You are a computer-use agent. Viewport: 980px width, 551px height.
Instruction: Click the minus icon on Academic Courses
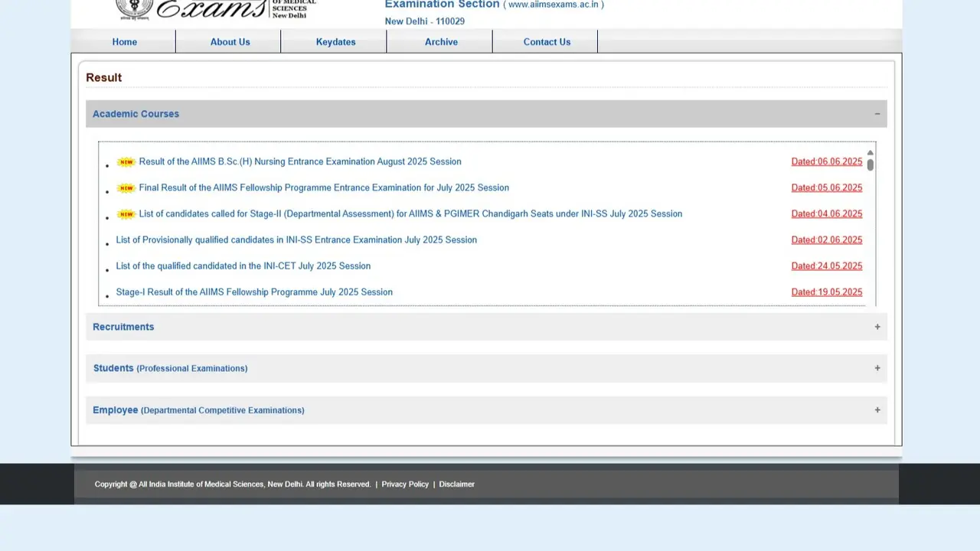pyautogui.click(x=877, y=113)
